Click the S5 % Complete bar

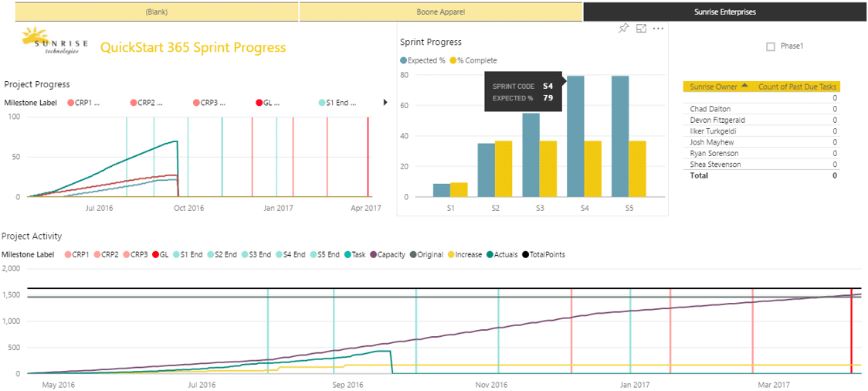point(638,169)
